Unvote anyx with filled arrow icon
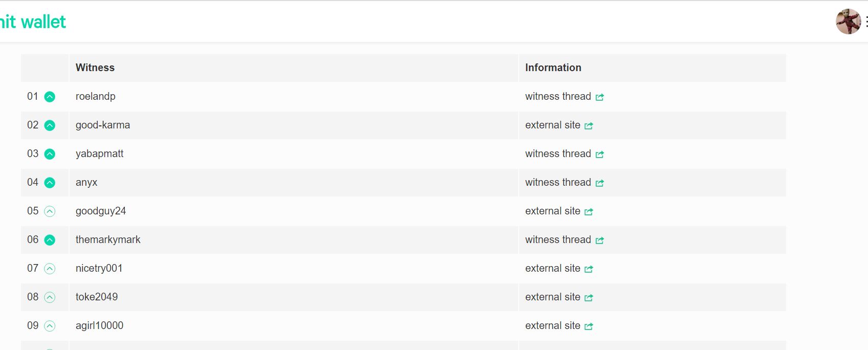 (50, 183)
